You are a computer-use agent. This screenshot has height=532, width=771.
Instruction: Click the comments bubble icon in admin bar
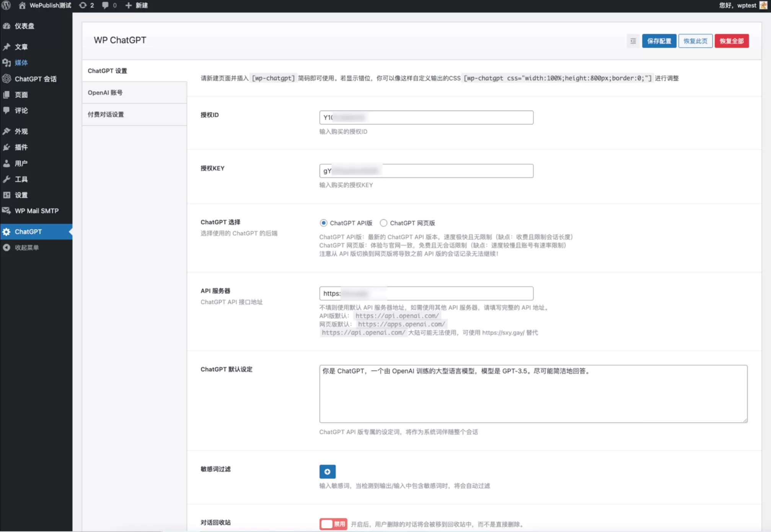click(106, 5)
